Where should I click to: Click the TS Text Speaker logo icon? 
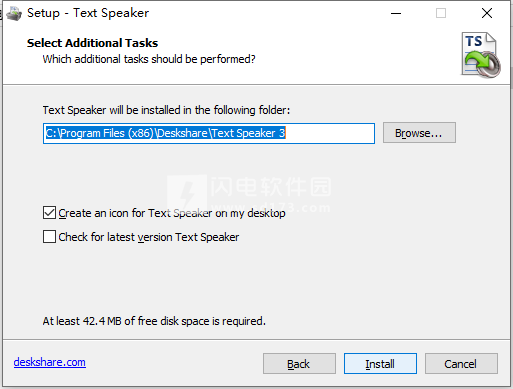pos(481,55)
